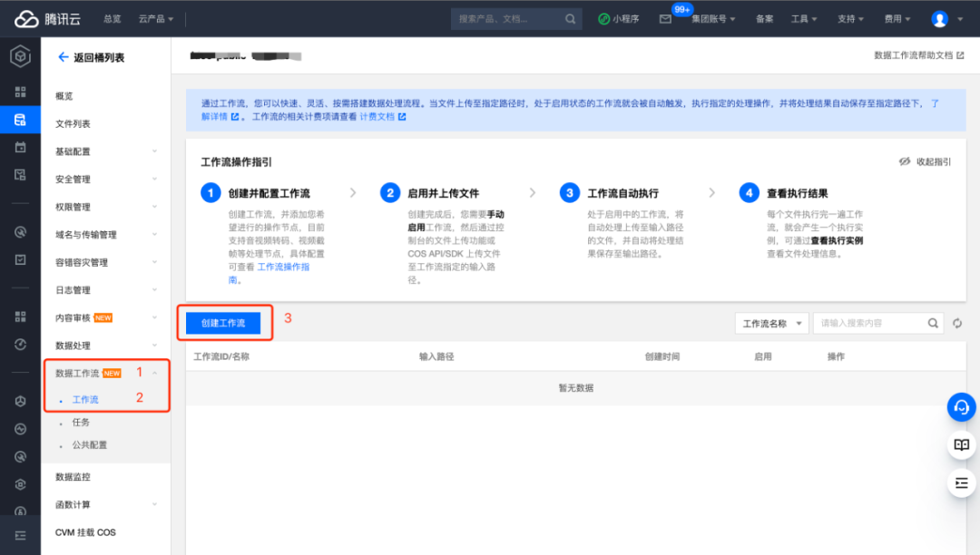Open CVM 挂载 COS in the sidebar
This screenshot has height=555, width=980.
(x=85, y=532)
